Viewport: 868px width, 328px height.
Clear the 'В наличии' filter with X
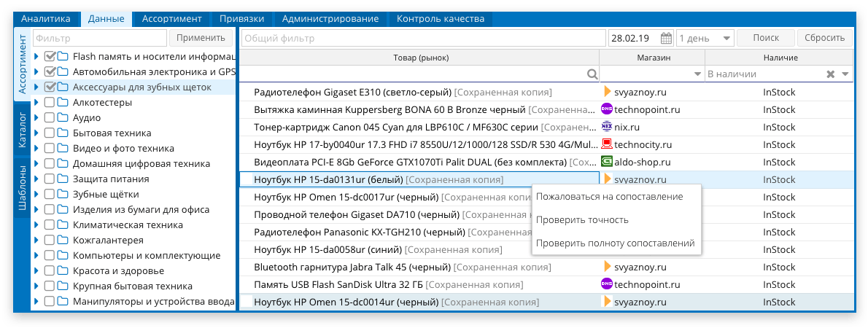(830, 74)
